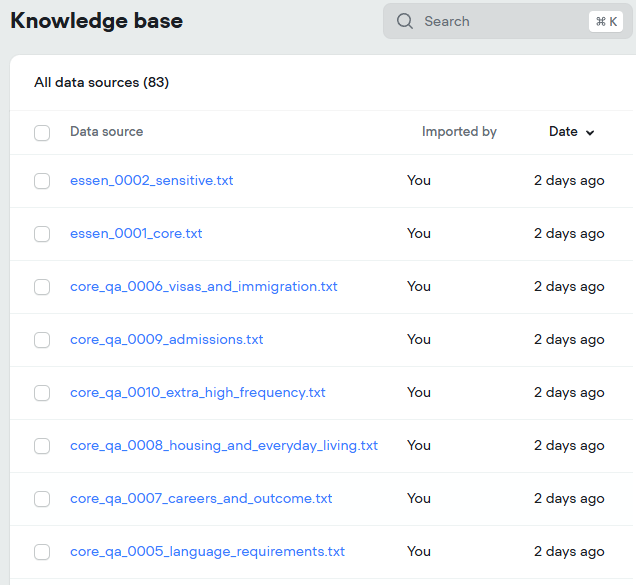Click the Date sort arrow

click(590, 132)
